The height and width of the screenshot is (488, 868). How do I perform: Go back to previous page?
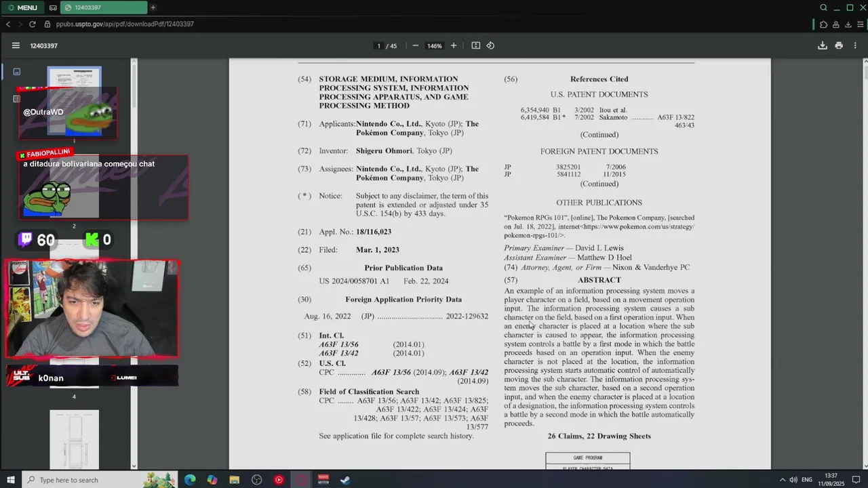8,24
